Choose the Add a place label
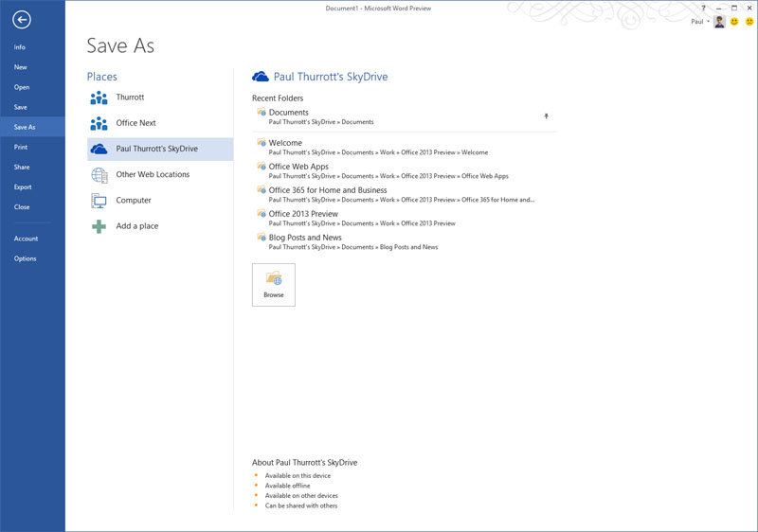 click(137, 226)
